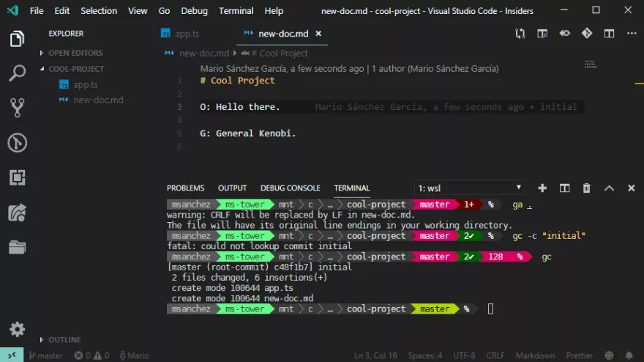
Task: Split the editor to the right
Action: click(609, 34)
